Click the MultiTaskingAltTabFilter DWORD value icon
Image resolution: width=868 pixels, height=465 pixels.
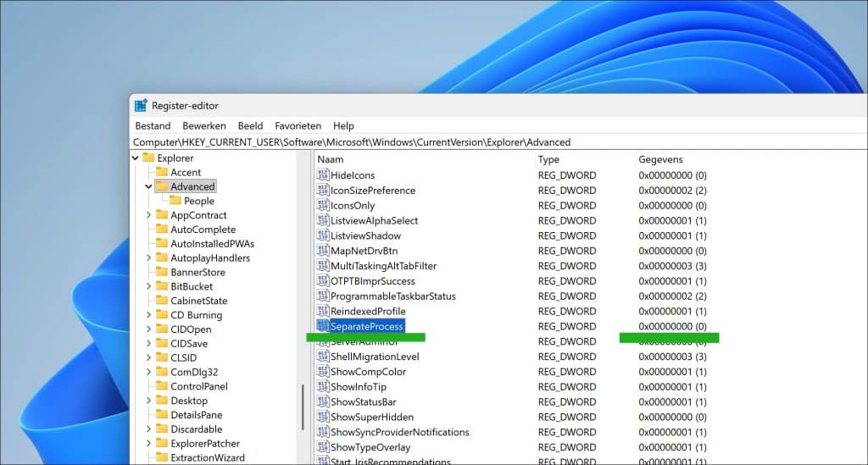pos(323,265)
